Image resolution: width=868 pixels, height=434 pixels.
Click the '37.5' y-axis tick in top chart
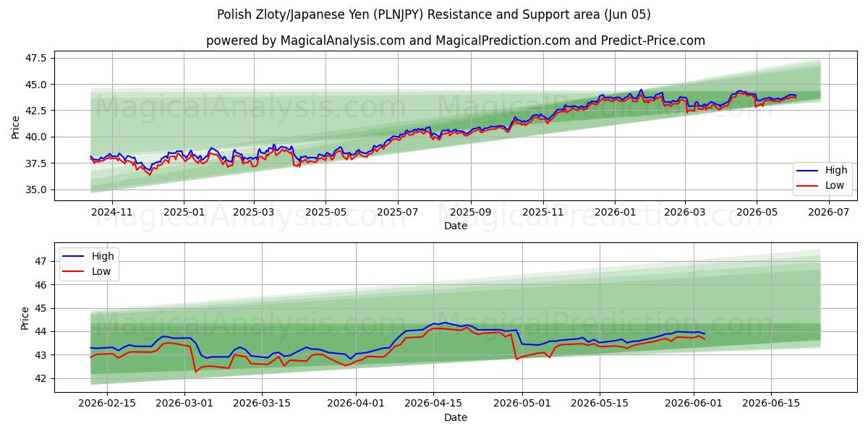(x=37, y=163)
